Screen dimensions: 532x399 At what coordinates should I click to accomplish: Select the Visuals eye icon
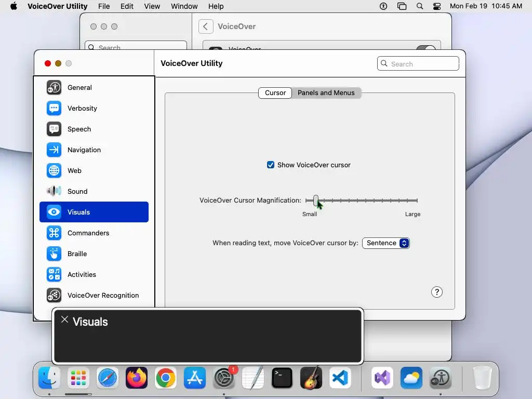tap(54, 212)
